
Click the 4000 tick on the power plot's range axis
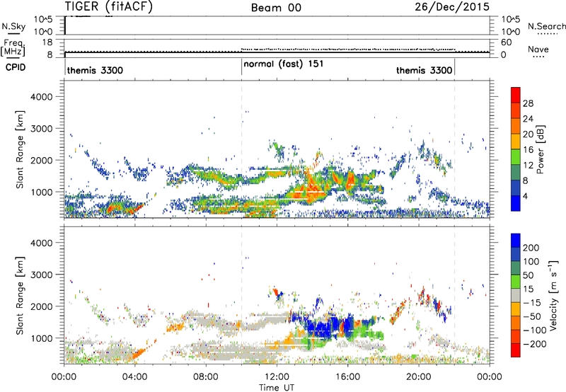[42, 97]
